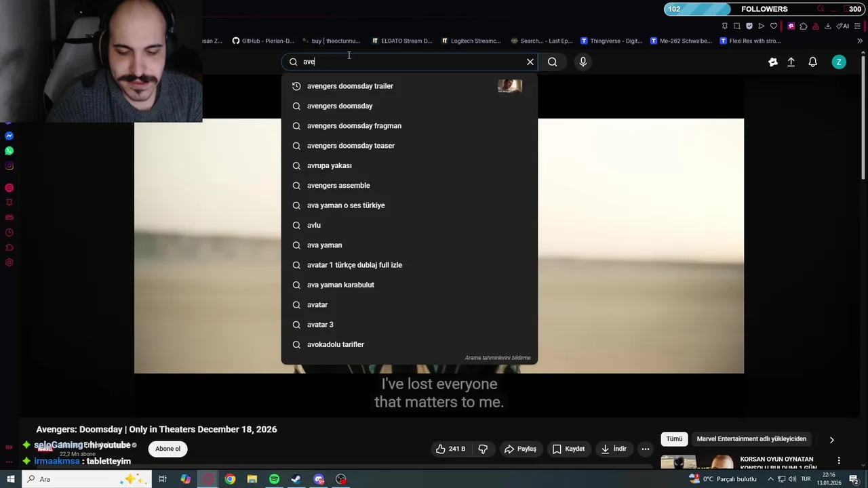Open YouTube notifications bell
868x488 pixels.
click(813, 62)
